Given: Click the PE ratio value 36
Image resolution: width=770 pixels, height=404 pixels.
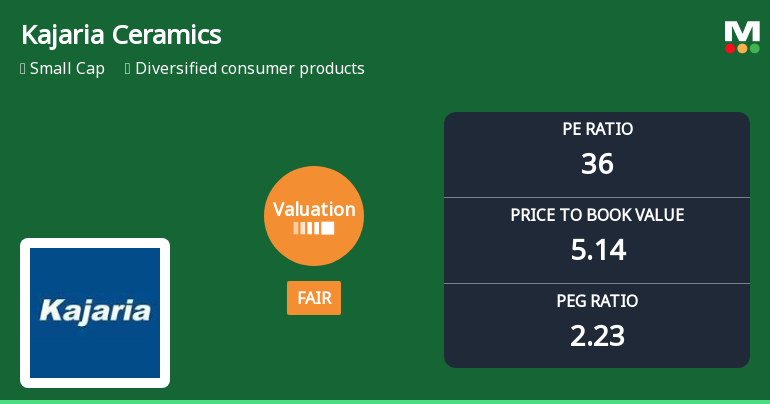Looking at the screenshot, I should click(597, 163).
